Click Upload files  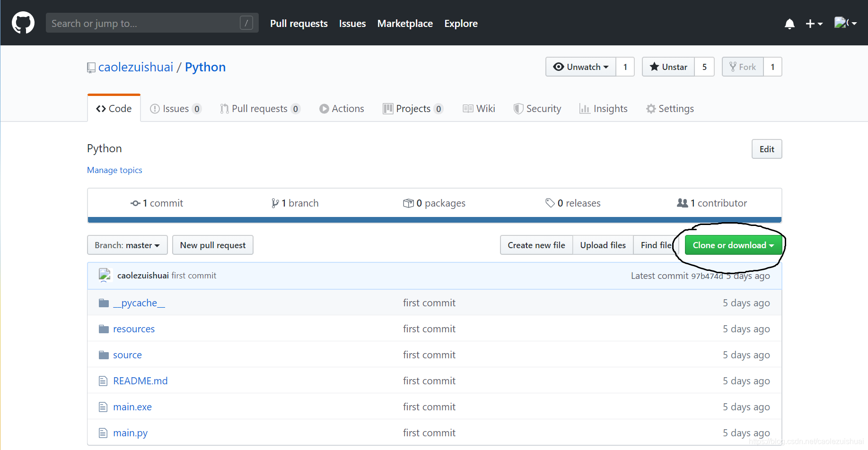coord(603,245)
